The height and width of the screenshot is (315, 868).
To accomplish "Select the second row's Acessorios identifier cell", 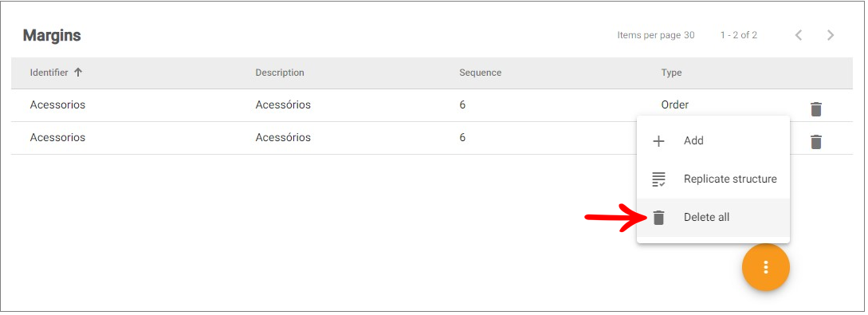I will (x=57, y=137).
